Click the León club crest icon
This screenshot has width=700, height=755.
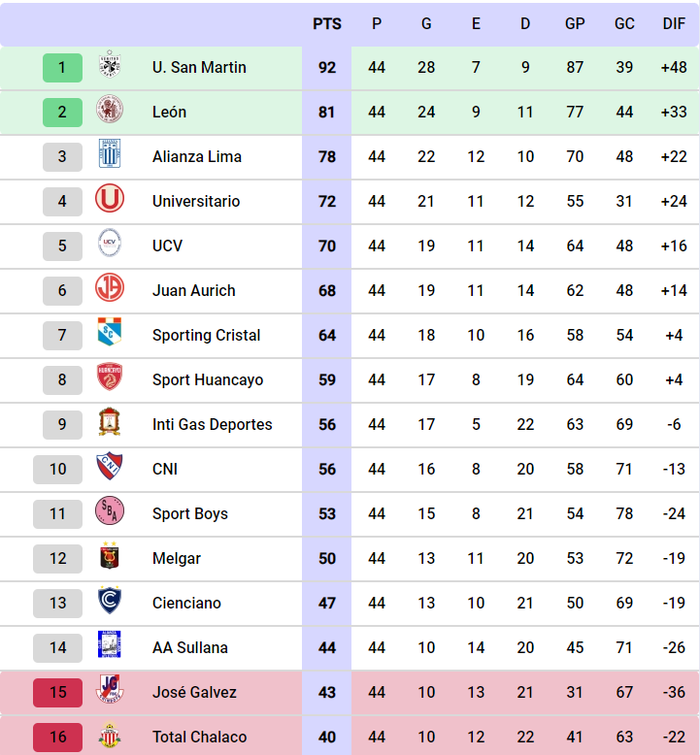(x=110, y=109)
